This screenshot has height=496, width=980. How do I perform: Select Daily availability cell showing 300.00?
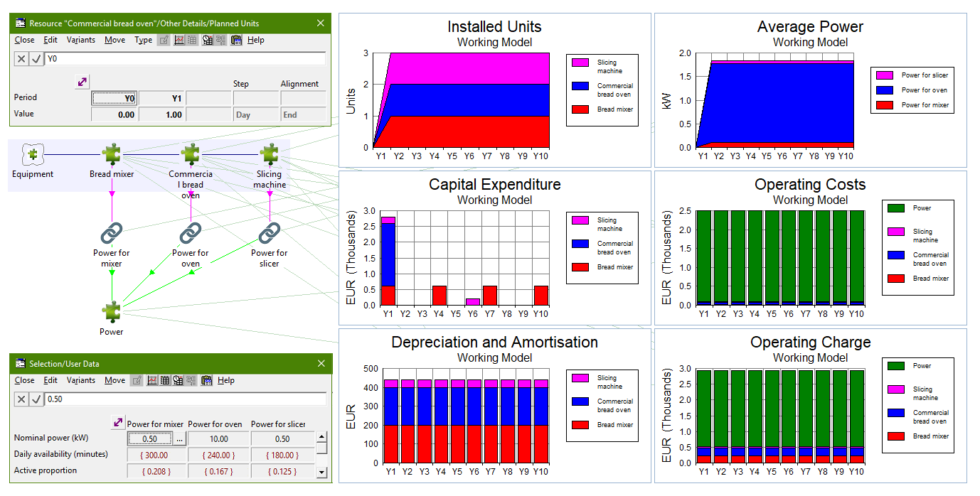click(x=156, y=455)
